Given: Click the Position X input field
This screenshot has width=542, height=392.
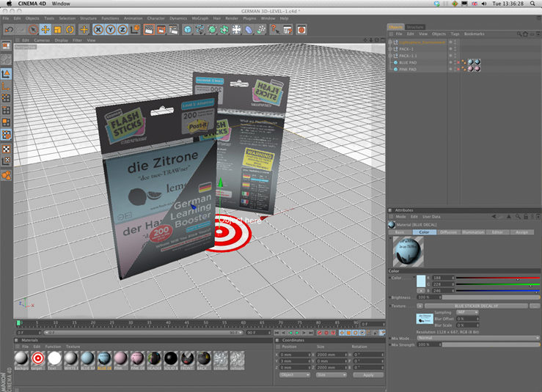Looking at the screenshot, I should 295,355.
